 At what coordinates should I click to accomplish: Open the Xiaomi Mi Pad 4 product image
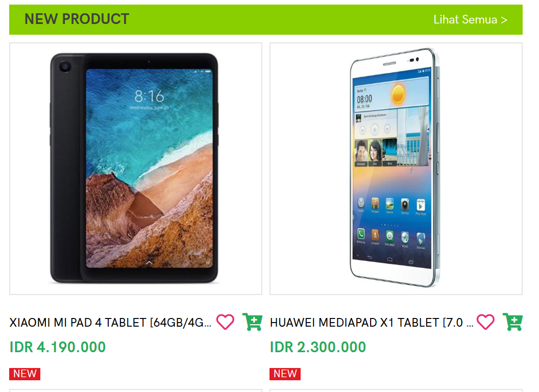pos(135,168)
